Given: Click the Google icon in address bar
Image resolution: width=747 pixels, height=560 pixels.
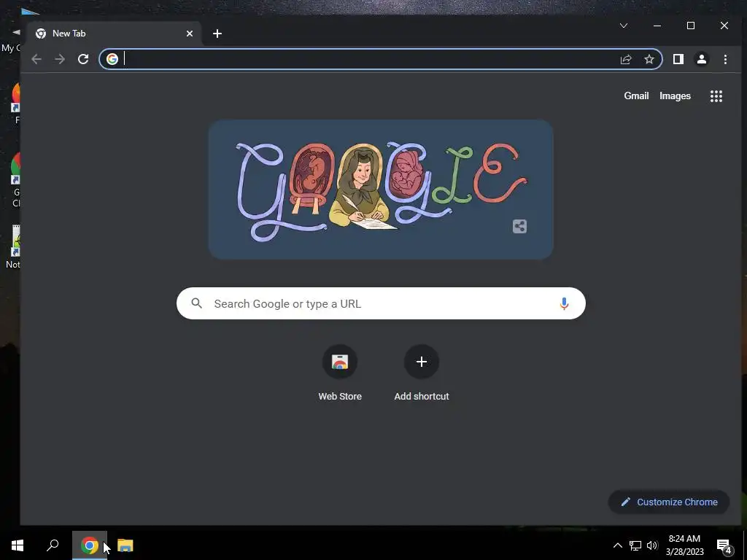Looking at the screenshot, I should click(x=112, y=59).
